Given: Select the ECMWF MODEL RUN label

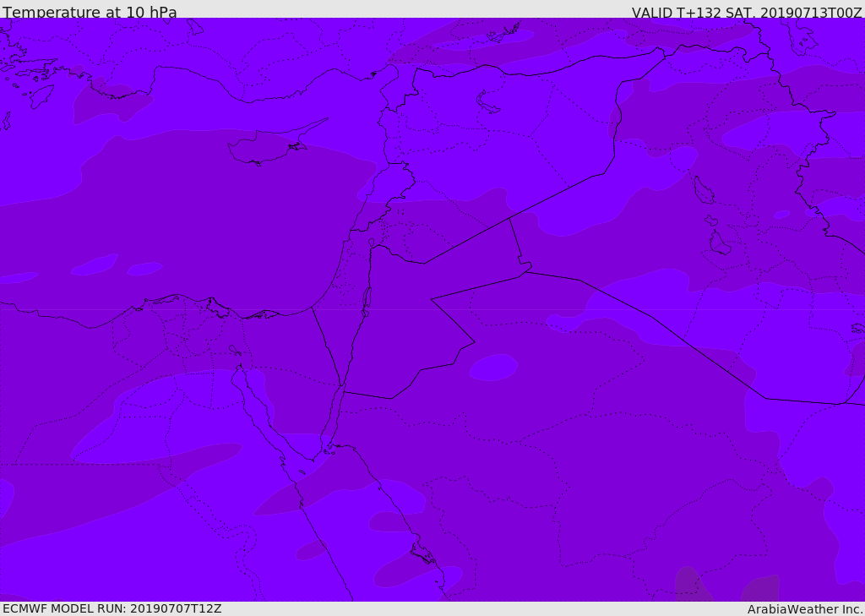Looking at the screenshot, I should [x=112, y=608].
